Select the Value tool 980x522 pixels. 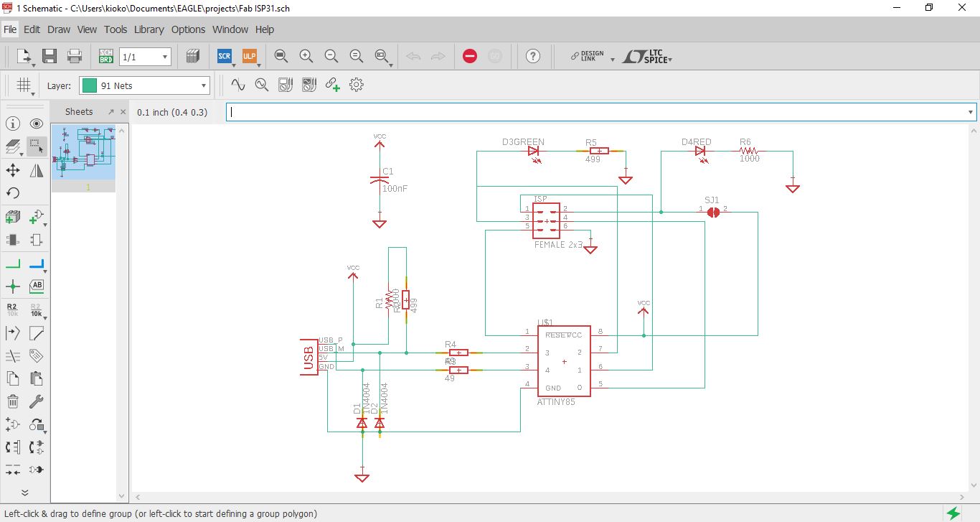[37, 309]
